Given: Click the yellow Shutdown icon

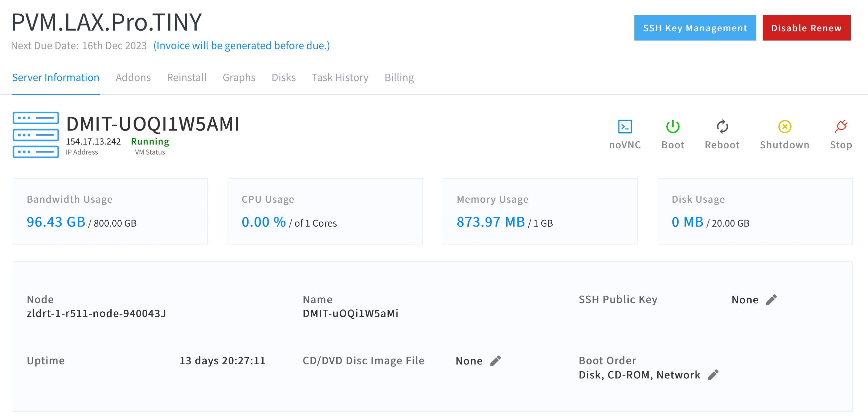Looking at the screenshot, I should tap(785, 127).
